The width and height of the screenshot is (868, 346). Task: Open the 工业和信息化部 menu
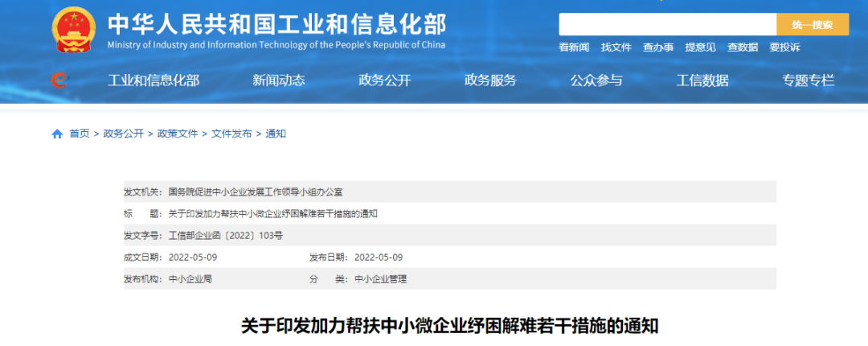coord(154,80)
